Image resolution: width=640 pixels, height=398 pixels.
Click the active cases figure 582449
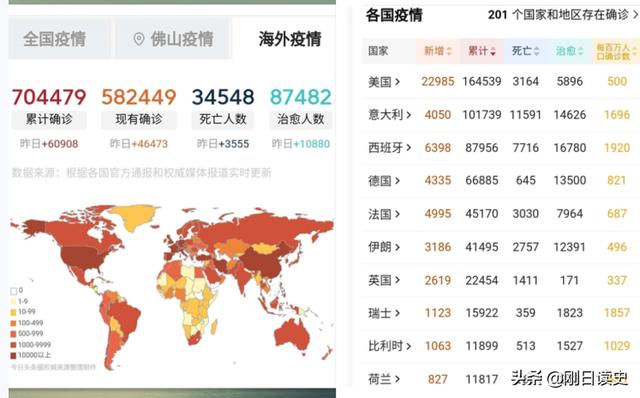coord(139,97)
